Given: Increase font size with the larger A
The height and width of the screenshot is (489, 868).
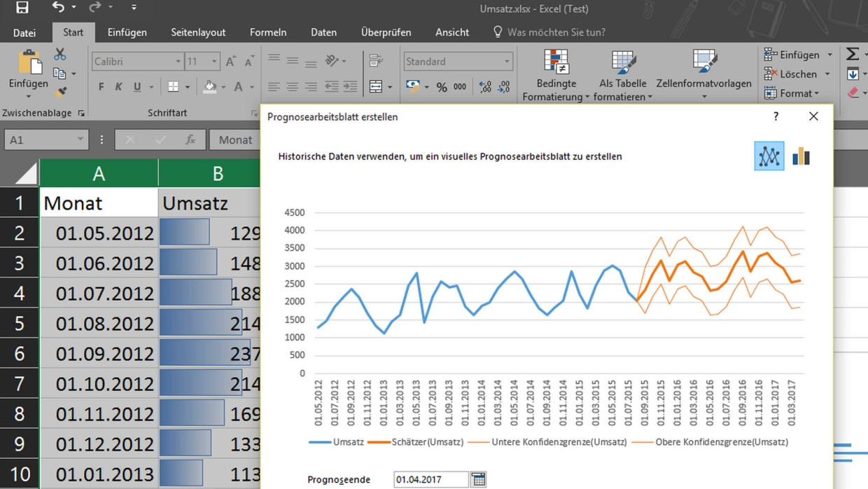Looking at the screenshot, I should pyautogui.click(x=230, y=62).
